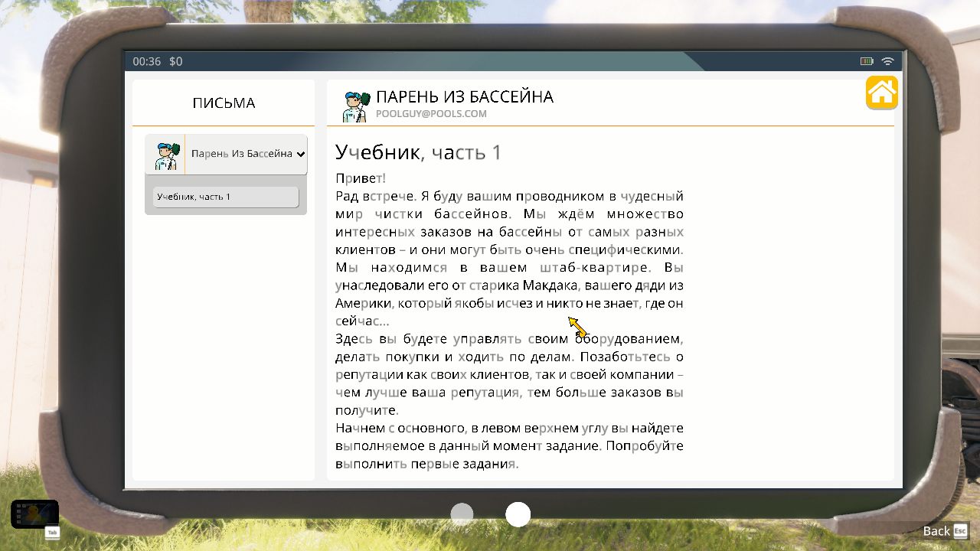Click the pool guy avatar in message header
Viewport: 980px width, 551px height.
click(x=356, y=106)
